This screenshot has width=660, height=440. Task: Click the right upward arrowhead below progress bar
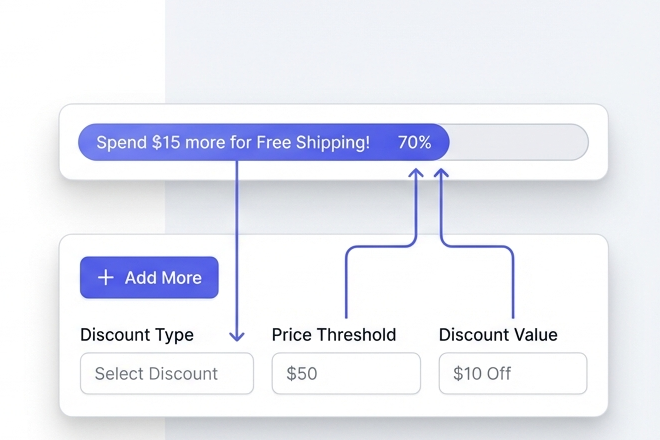click(x=441, y=173)
